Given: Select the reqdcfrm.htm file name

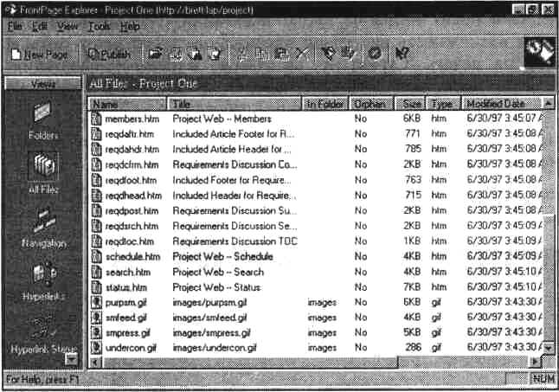Looking at the screenshot, I should (x=132, y=164).
